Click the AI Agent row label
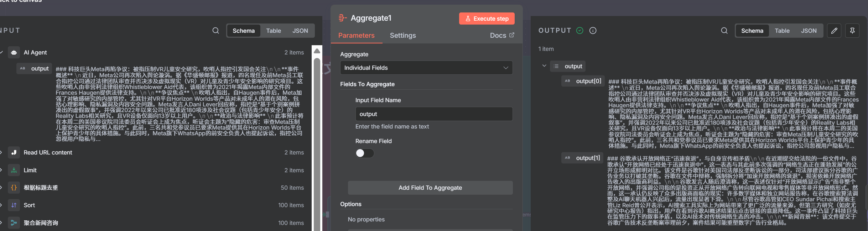The image size is (868, 231). 35,52
